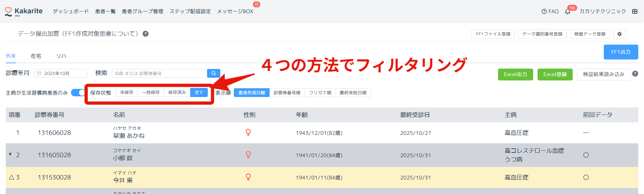Screen dimensions: 644x194
Task: Click the green Excel出力 button
Action: click(x=515, y=74)
